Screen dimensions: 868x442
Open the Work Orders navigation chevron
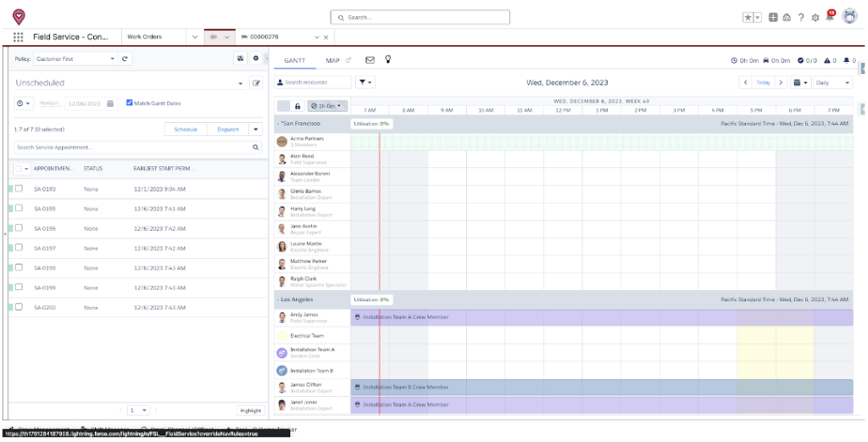click(x=195, y=37)
